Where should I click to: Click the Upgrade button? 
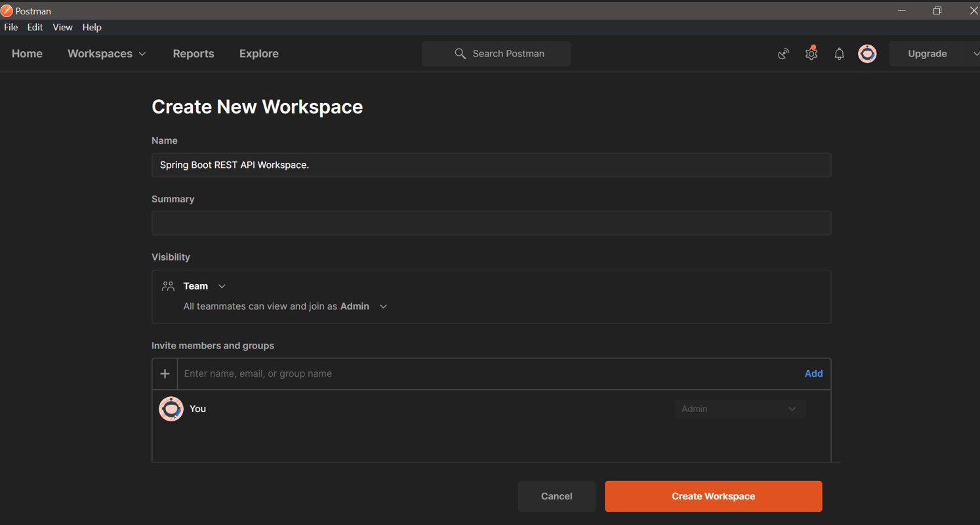(x=927, y=54)
